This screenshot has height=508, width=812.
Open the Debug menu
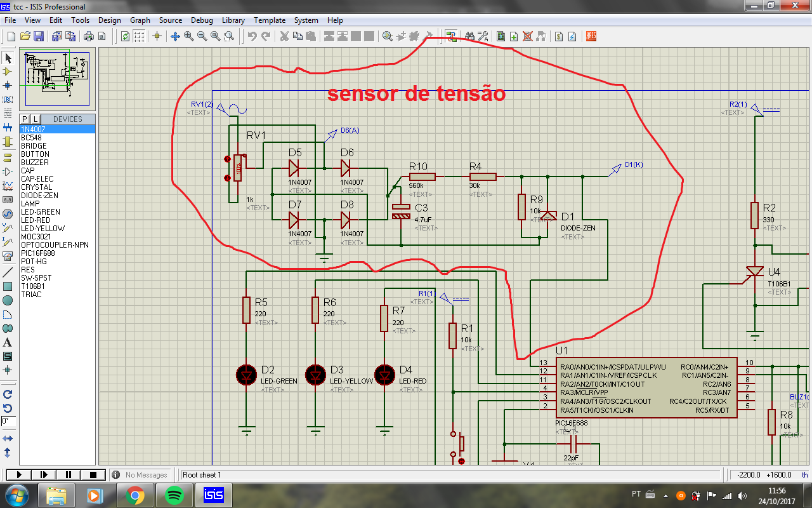tap(202, 20)
